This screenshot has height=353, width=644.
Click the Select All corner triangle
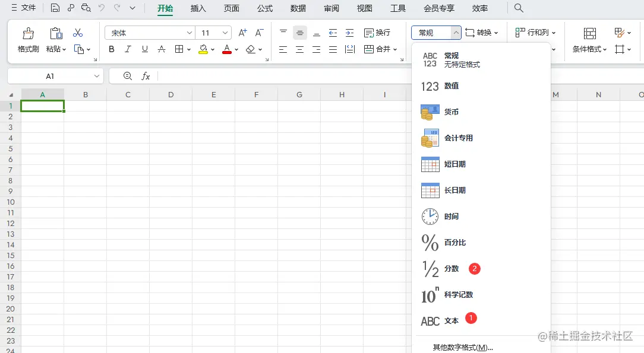pyautogui.click(x=11, y=95)
